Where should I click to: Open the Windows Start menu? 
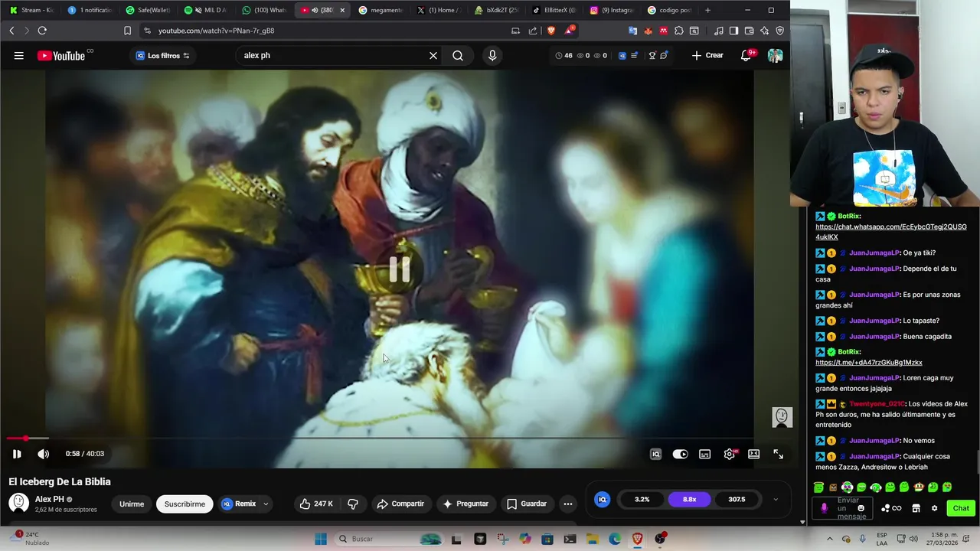click(x=322, y=539)
